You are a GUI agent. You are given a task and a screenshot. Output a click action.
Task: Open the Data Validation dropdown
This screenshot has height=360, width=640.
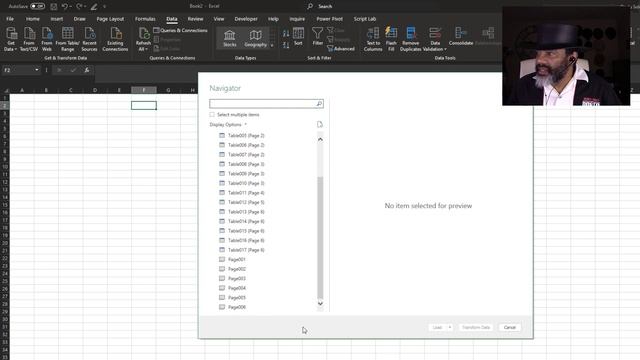[x=435, y=49]
